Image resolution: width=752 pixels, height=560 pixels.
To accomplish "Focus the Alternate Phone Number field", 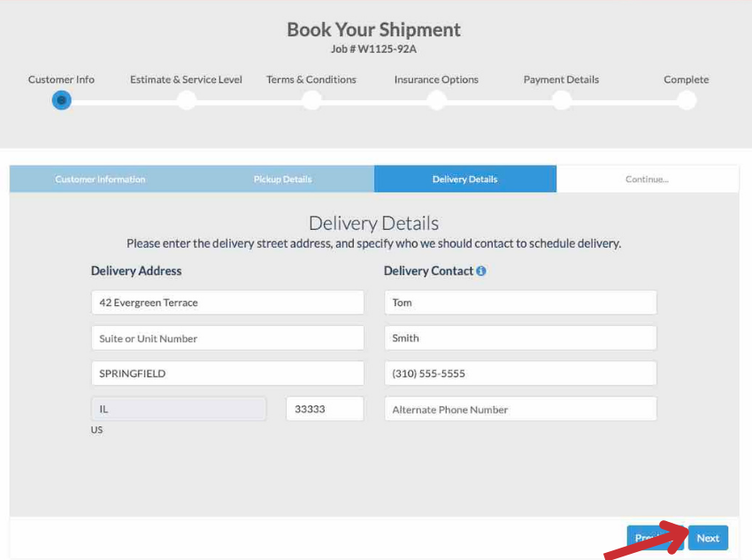I will [520, 409].
